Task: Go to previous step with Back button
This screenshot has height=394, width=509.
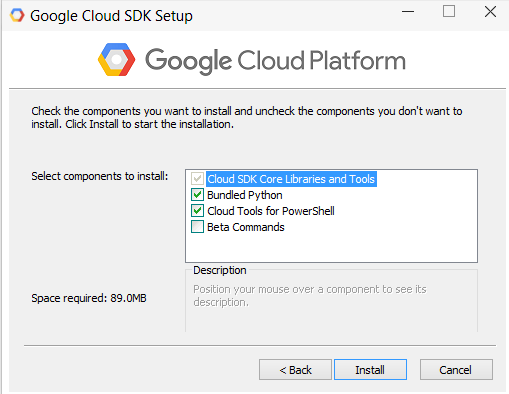Action: (295, 370)
